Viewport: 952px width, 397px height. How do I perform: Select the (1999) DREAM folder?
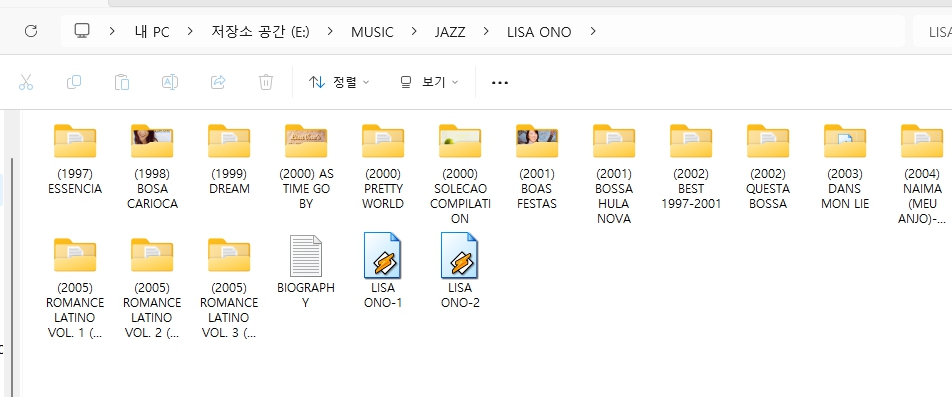(x=229, y=160)
